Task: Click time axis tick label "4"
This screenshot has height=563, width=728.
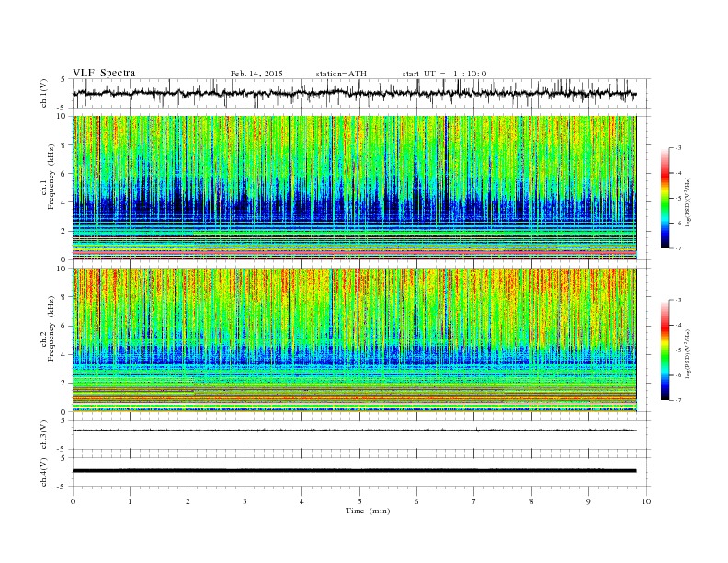Action: pos(301,501)
